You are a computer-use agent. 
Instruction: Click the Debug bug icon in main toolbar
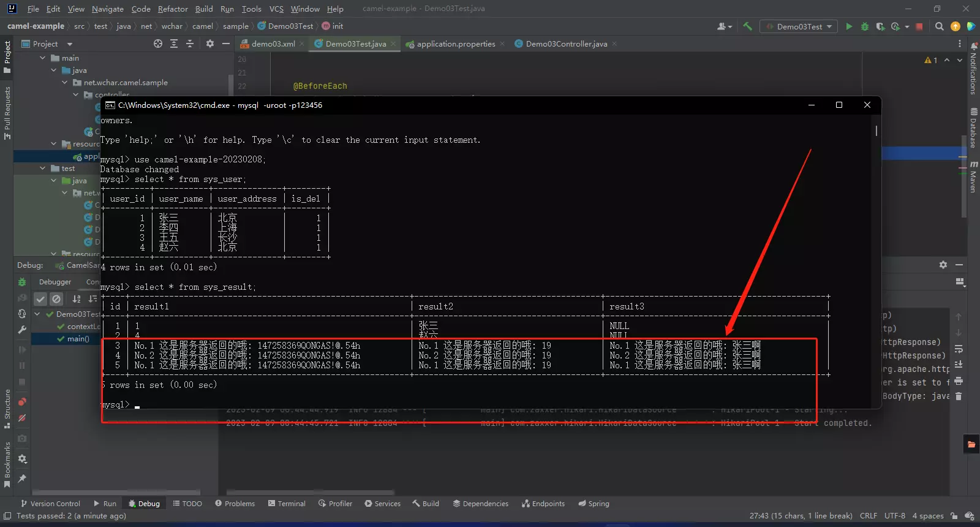(865, 26)
